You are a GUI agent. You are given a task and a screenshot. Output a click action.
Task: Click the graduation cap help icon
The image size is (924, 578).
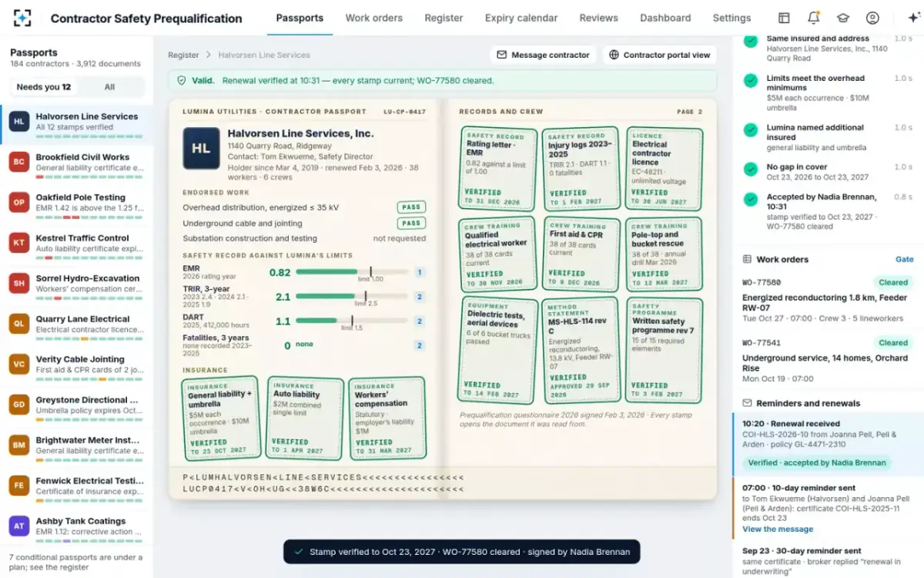(843, 18)
